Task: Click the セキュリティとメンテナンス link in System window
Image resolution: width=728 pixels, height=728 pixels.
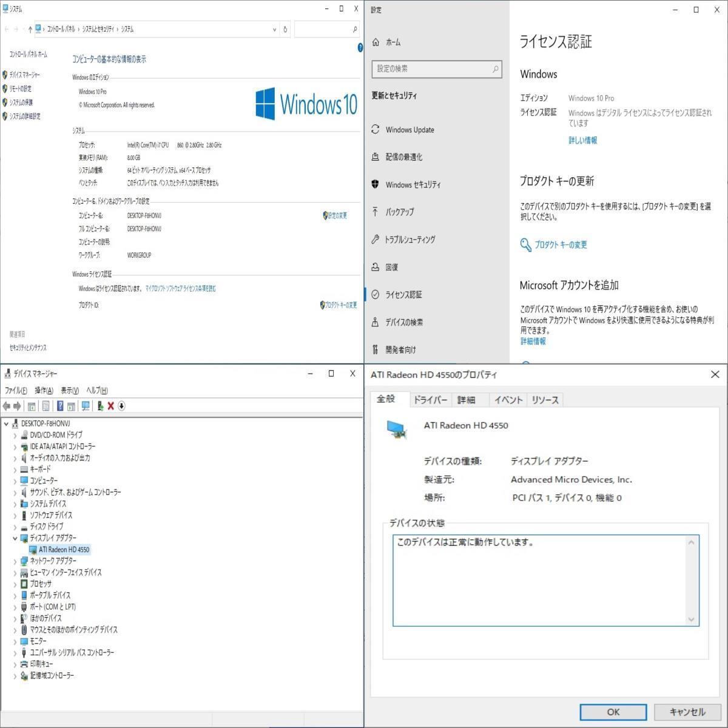Action: (x=28, y=348)
